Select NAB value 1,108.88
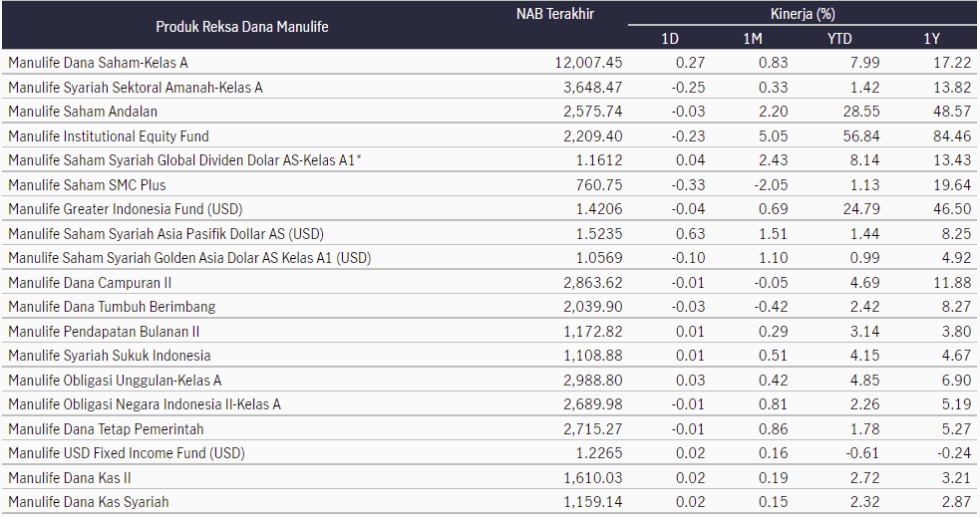Viewport: 980px width, 517px height. pos(593,356)
